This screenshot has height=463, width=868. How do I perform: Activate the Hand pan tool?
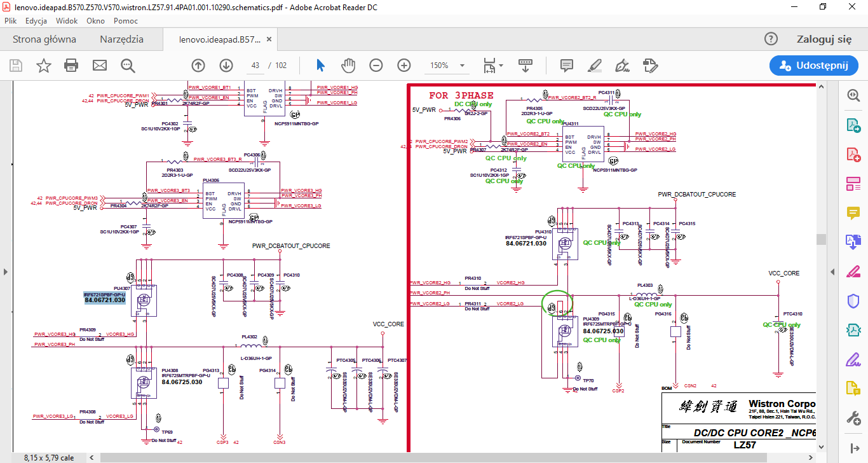point(348,66)
